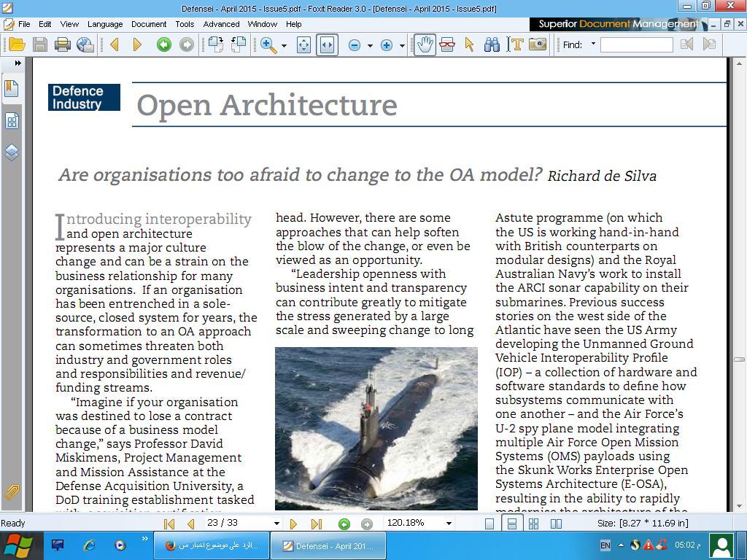Open the Help menu
747x560 pixels.
click(x=293, y=24)
